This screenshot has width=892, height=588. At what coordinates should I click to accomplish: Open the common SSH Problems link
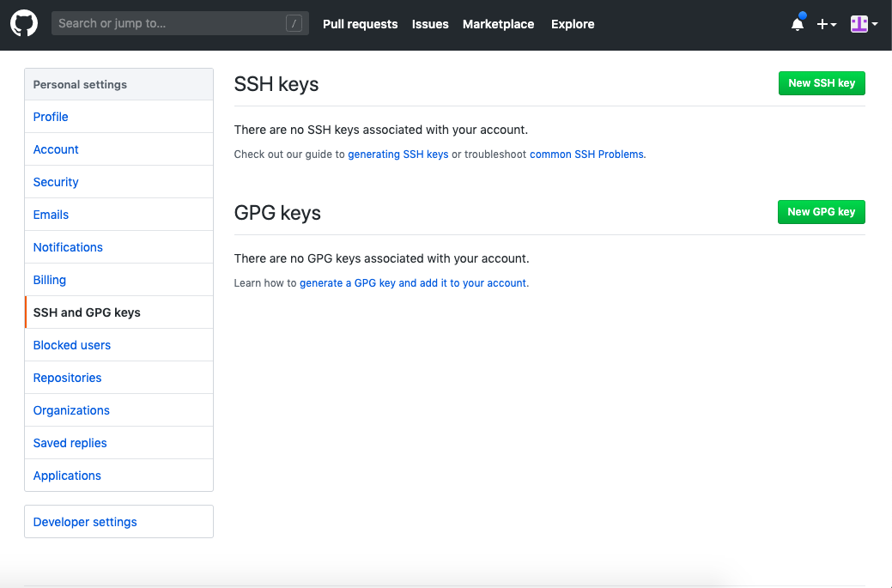586,154
